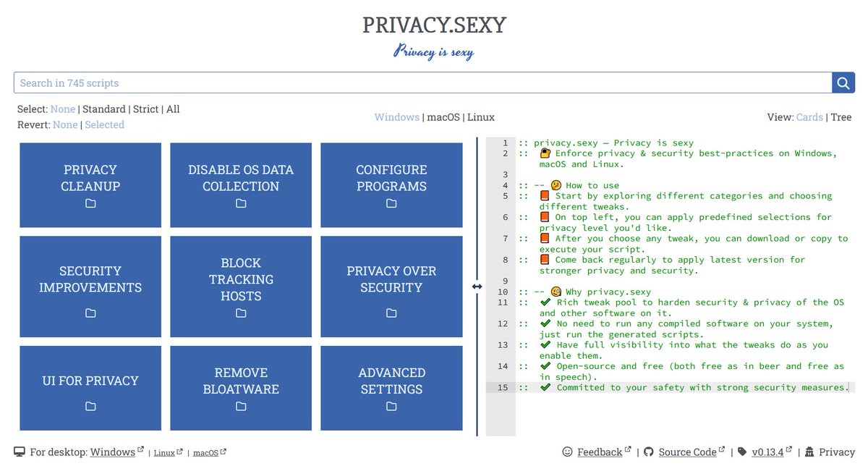The image size is (868, 466).
Task: Click the desktop monitor icon in the footer
Action: 20,451
